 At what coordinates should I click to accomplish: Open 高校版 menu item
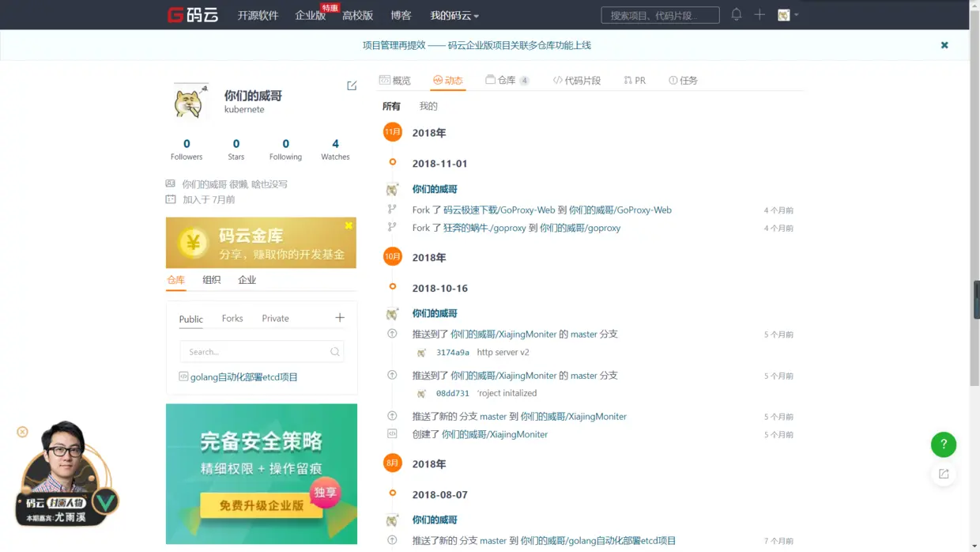(357, 16)
